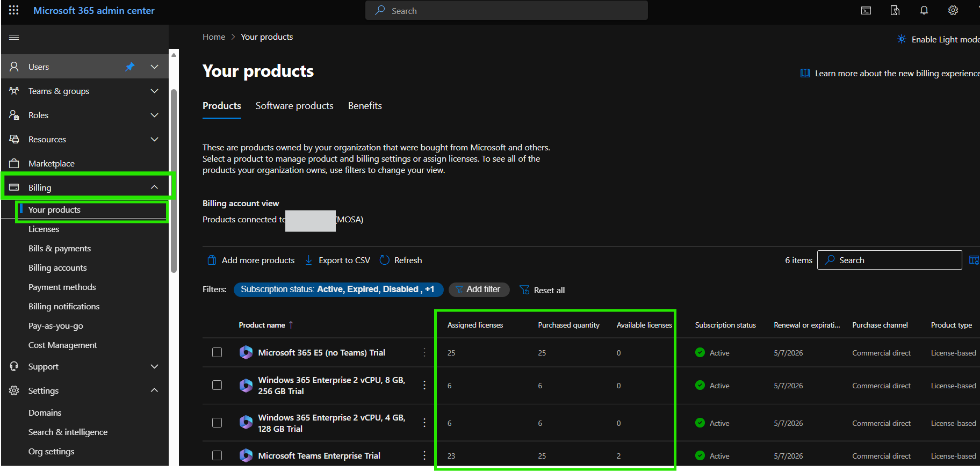Select the Microsoft Teams Enterprise Trial checkbox
This screenshot has height=471, width=980.
(x=217, y=455)
